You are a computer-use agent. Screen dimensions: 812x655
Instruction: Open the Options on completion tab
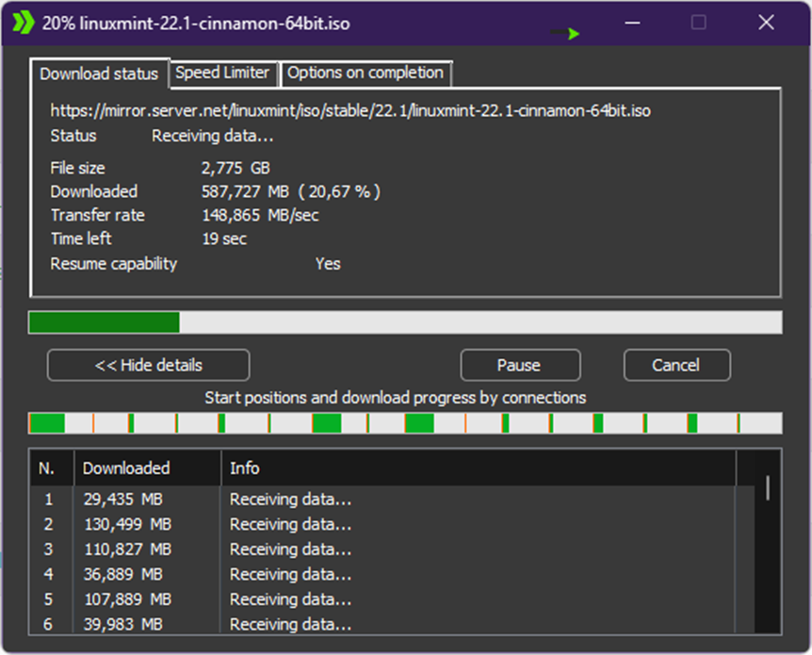pyautogui.click(x=365, y=73)
